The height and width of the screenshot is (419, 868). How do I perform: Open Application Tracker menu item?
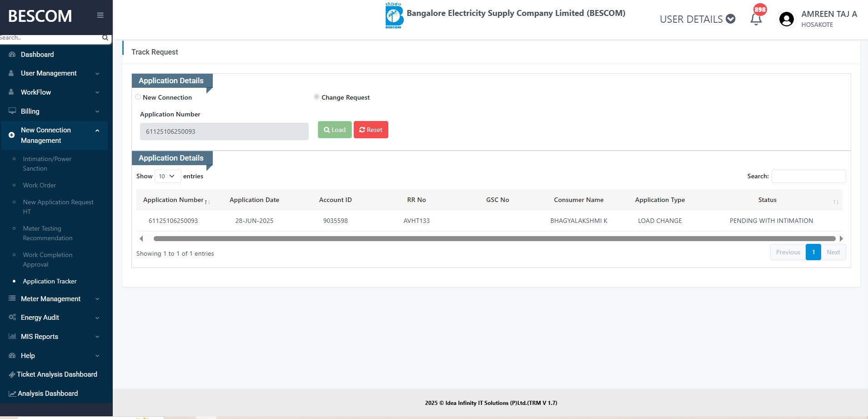[50, 281]
